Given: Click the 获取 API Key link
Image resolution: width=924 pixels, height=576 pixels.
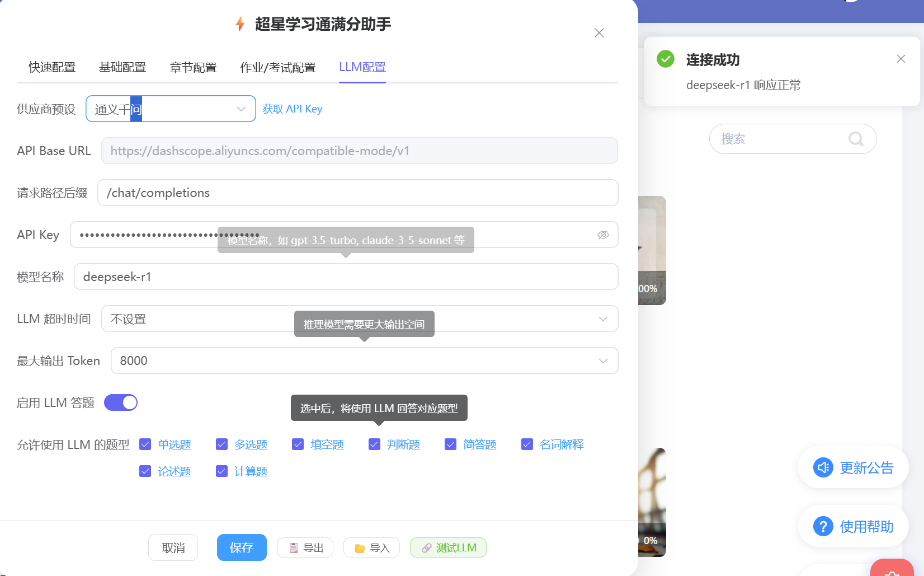Looking at the screenshot, I should (x=293, y=109).
